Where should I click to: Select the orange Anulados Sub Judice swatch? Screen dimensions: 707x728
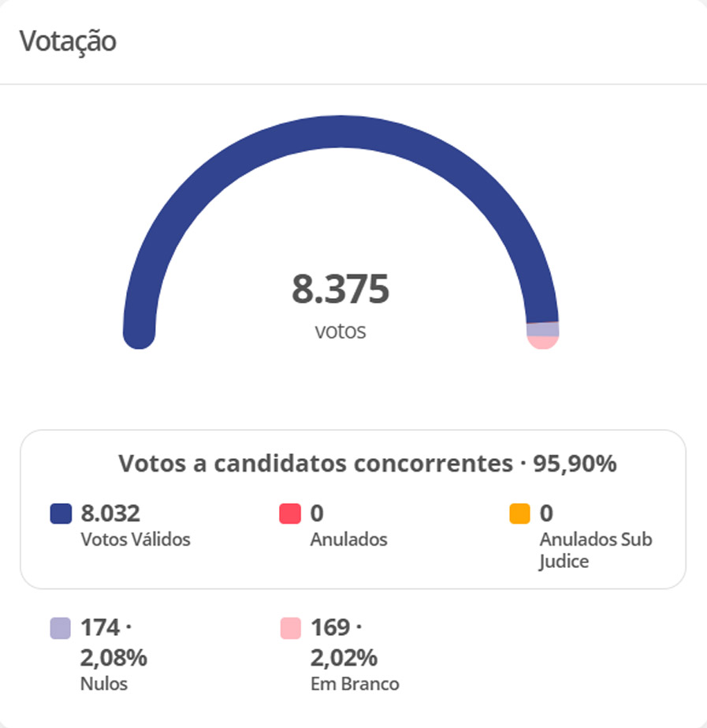(x=519, y=514)
